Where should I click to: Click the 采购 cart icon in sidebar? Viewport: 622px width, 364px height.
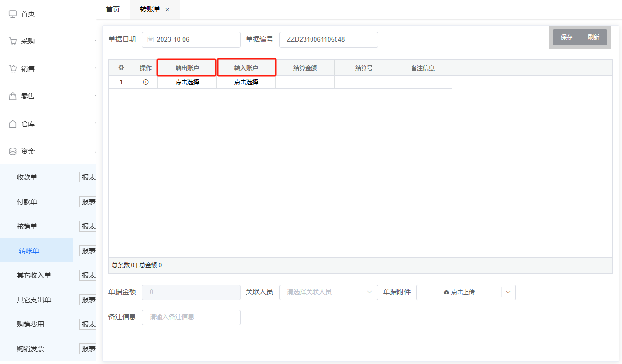click(13, 41)
